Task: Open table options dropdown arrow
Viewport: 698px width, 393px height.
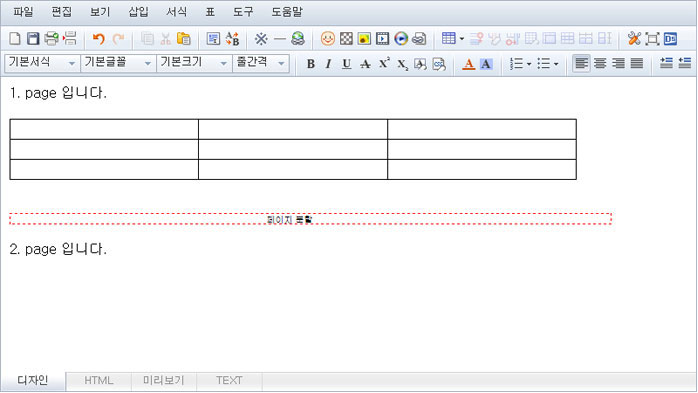Action: 462,39
